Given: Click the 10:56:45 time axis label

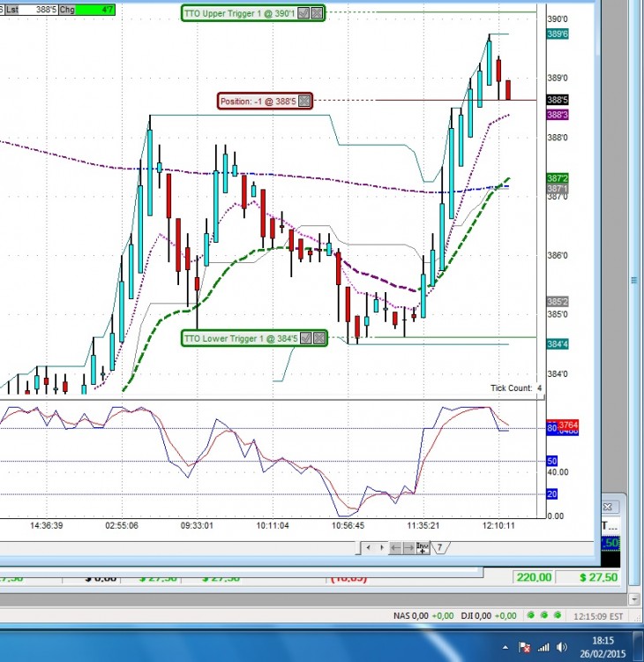Looking at the screenshot, I should 348,526.
